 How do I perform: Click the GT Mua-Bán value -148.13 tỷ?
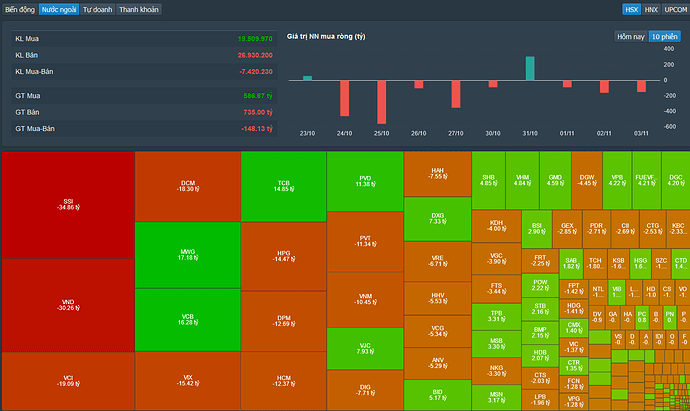click(x=257, y=128)
